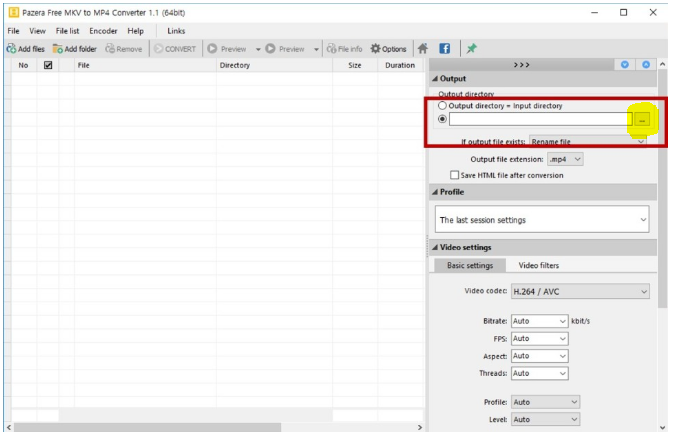This screenshot has width=673, height=436.
Task: Start conversion with the CONVERT button
Action: [175, 49]
